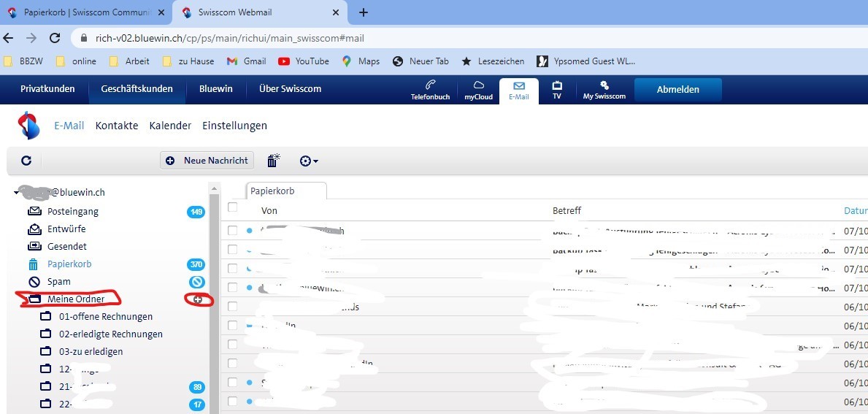Click the empty Spam circle icon
The width and height of the screenshot is (868, 414).
click(x=196, y=283)
